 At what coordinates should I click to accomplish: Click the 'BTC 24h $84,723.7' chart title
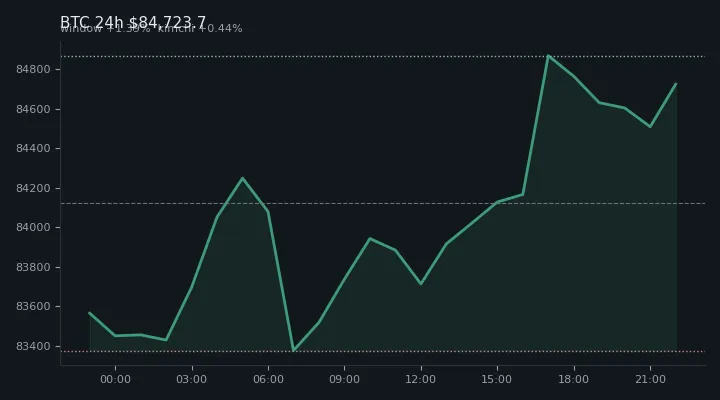pyautogui.click(x=133, y=22)
